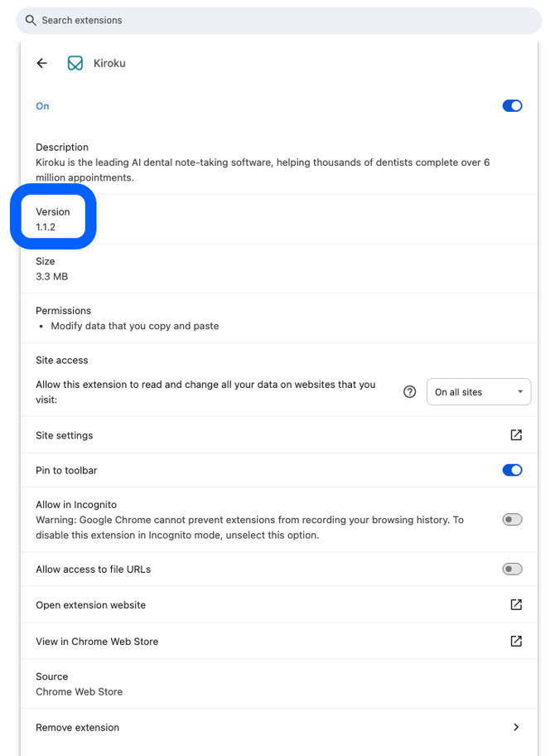Enable Allow access to file URLs
The width and height of the screenshot is (555, 756).
(512, 569)
